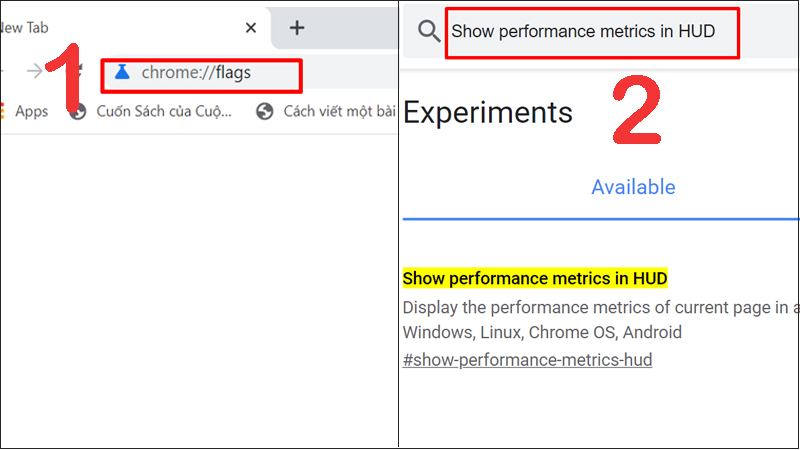Click the magnifier icon in flags search

[x=429, y=31]
